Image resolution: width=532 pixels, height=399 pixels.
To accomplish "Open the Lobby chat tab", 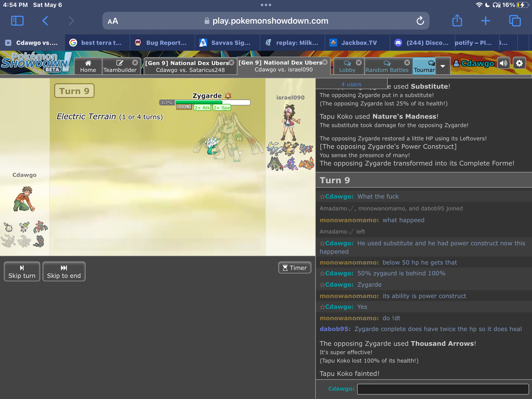I will pyautogui.click(x=347, y=66).
